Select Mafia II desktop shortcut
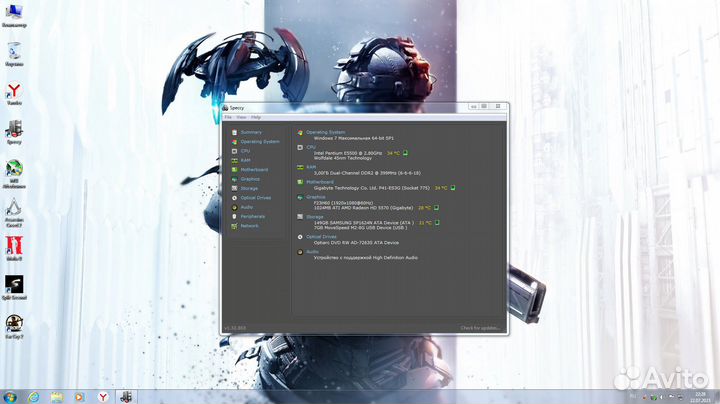The width and height of the screenshot is (720, 404). pyautogui.click(x=14, y=248)
